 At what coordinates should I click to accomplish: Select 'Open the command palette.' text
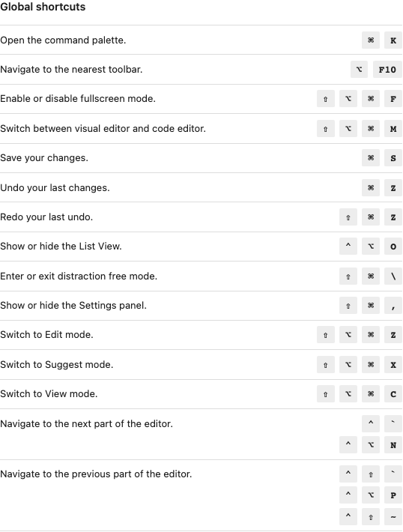click(63, 40)
